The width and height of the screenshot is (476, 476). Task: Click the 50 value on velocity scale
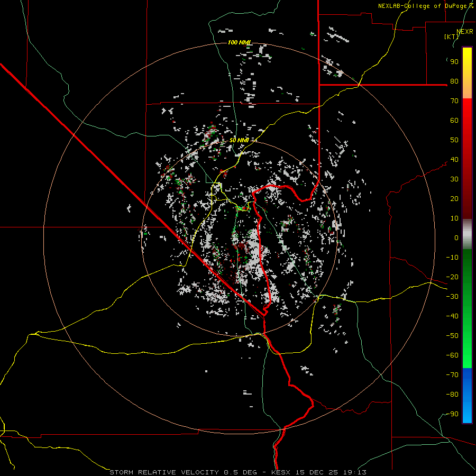(454, 140)
